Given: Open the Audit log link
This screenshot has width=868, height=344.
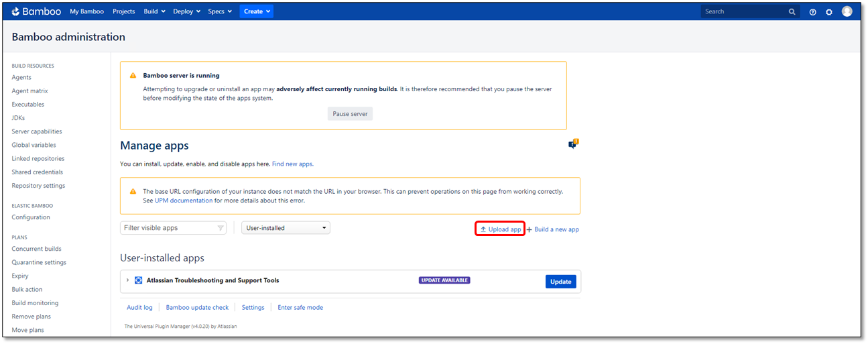Looking at the screenshot, I should 139,308.
